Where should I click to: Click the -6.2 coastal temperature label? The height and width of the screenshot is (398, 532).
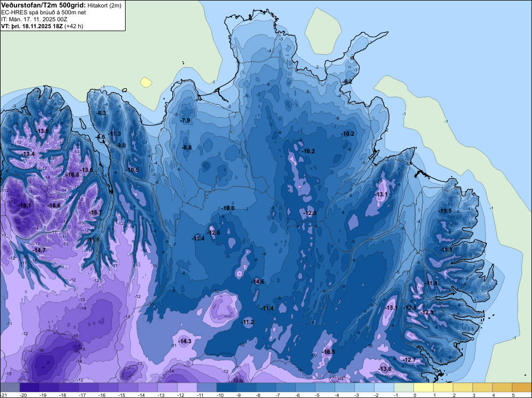click(347, 81)
